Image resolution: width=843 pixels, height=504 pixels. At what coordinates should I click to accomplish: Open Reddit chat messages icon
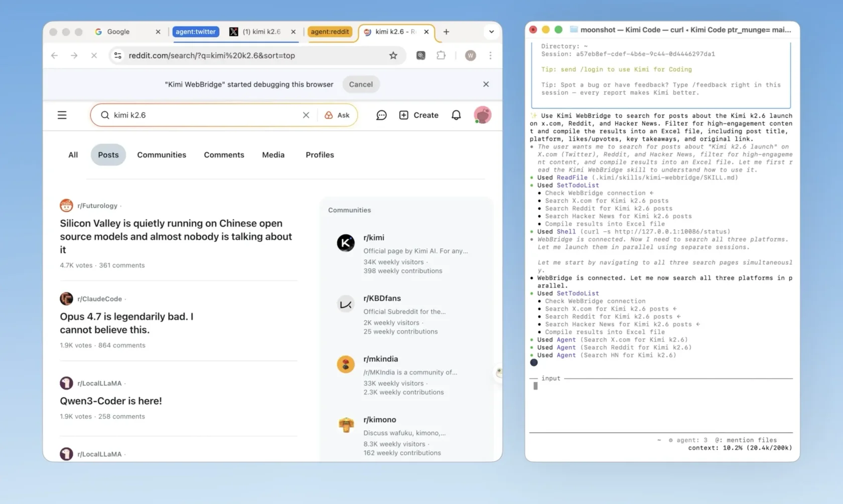(381, 115)
